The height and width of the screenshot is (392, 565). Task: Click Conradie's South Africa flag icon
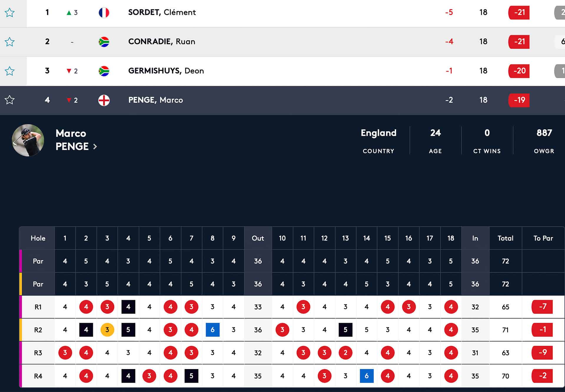point(104,42)
